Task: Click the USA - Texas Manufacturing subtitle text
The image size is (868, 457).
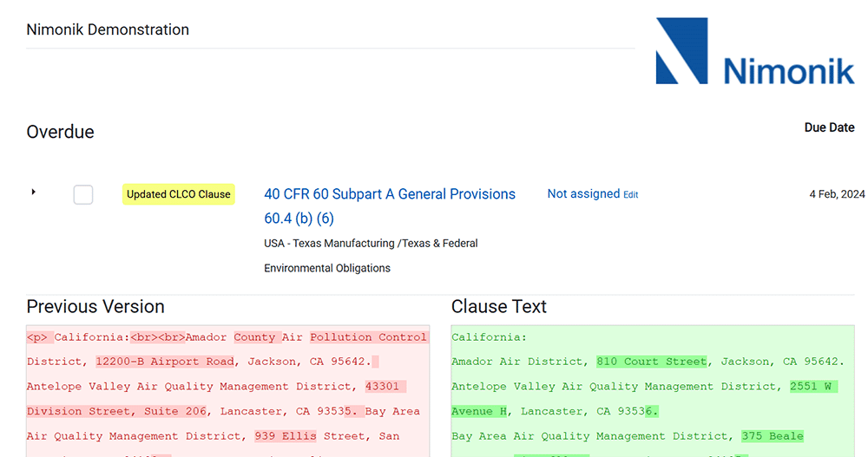Action: coord(371,244)
